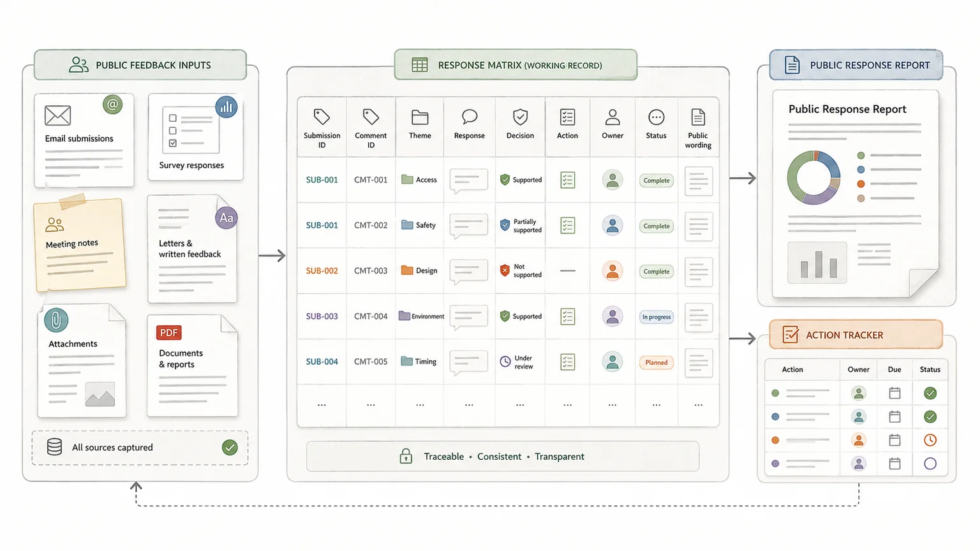Screen dimensions: 980x551
Task: Click the Action checklist header icon
Action: point(567,117)
